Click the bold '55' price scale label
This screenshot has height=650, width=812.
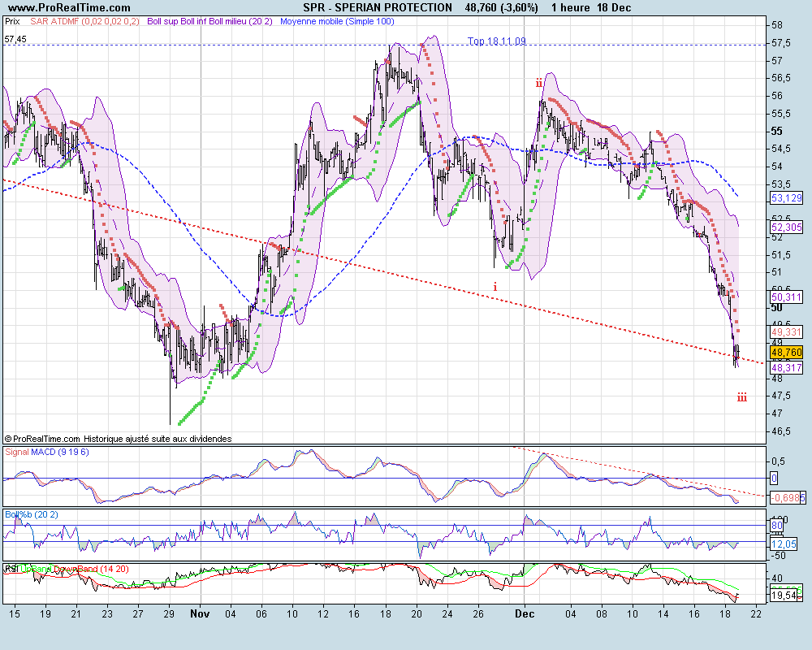point(777,131)
